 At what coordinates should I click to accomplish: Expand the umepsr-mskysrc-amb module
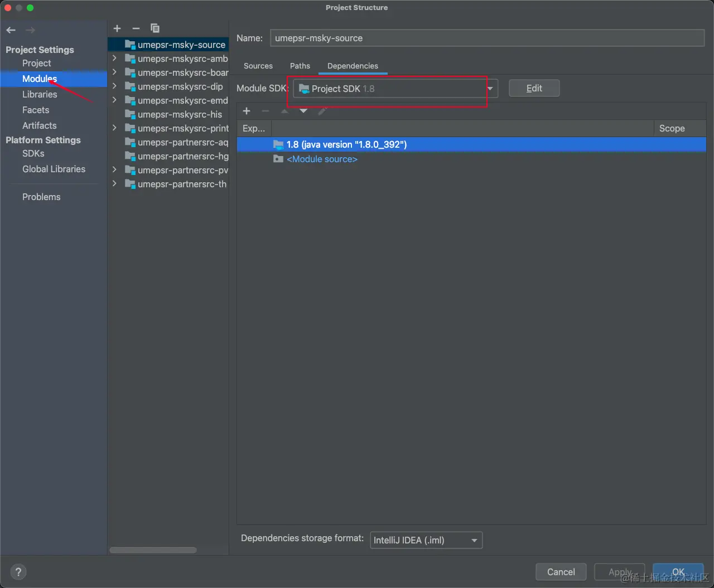pyautogui.click(x=114, y=58)
